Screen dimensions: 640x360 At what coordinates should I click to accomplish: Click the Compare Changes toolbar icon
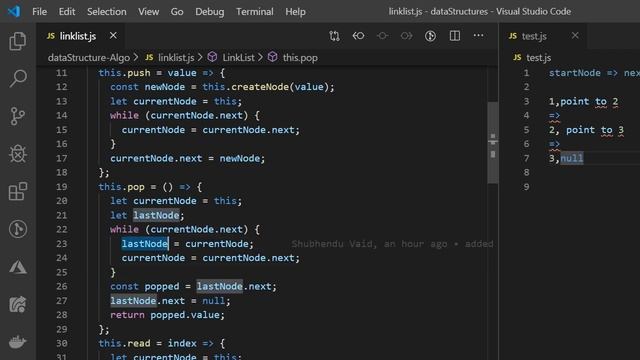coord(334,36)
